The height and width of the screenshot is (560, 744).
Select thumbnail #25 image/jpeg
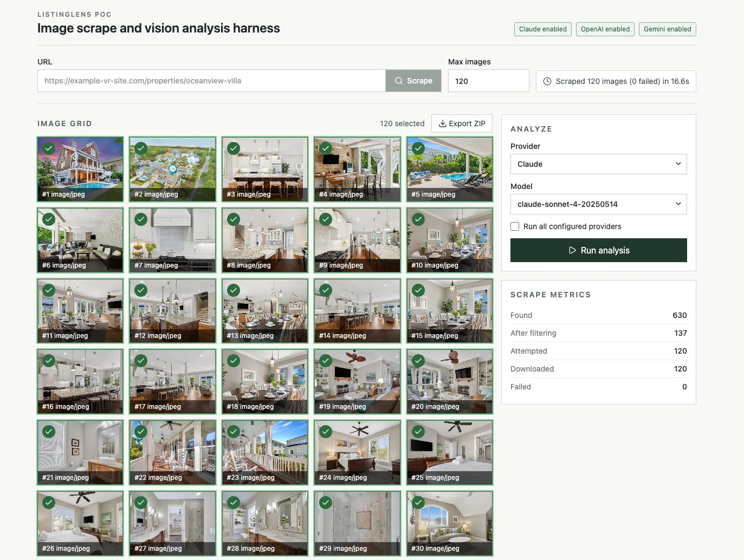(450, 452)
